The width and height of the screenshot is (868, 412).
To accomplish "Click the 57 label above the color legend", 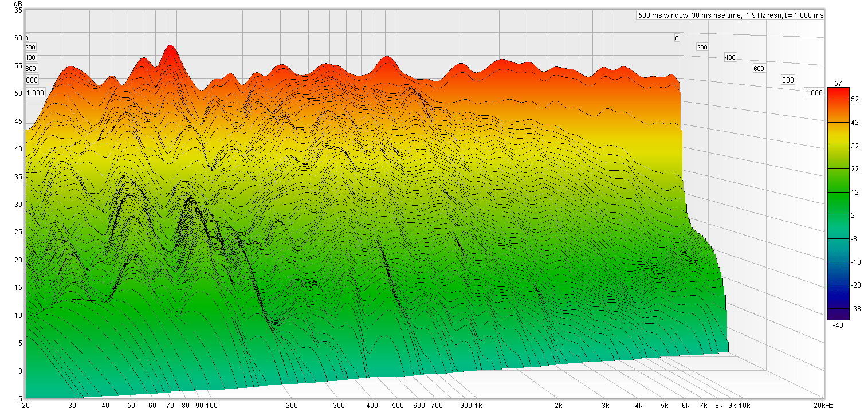I will pos(838,84).
